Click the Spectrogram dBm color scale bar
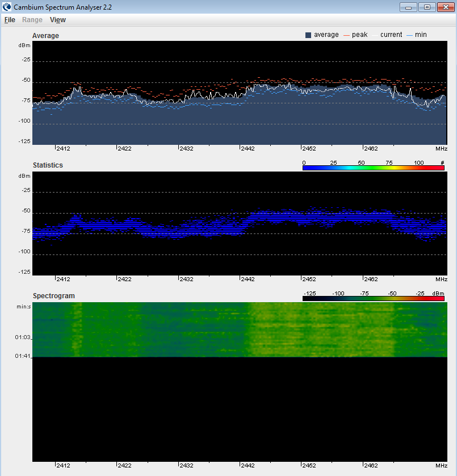Screen dimensions: 457x476 (x=373, y=298)
